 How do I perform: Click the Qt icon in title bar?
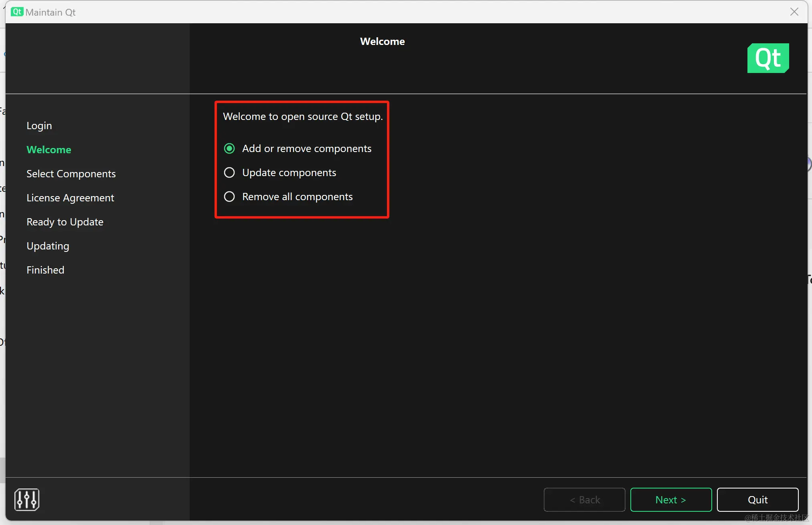[17, 12]
